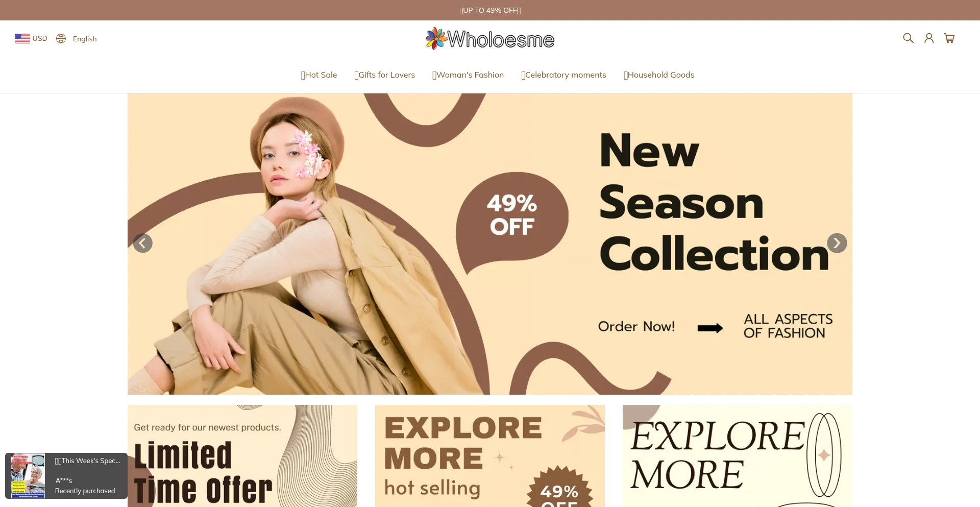Click the US flag currency icon
This screenshot has width=980, height=507.
click(22, 38)
